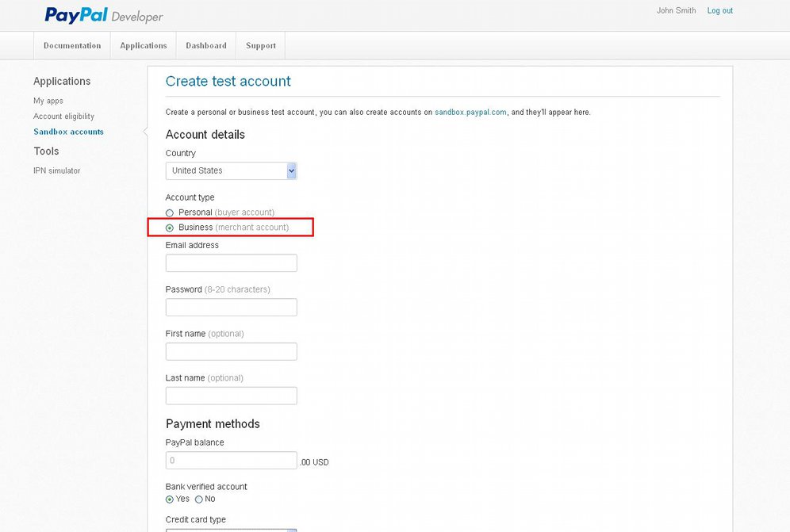Click the Log out link
This screenshot has width=790, height=532.
719,10
